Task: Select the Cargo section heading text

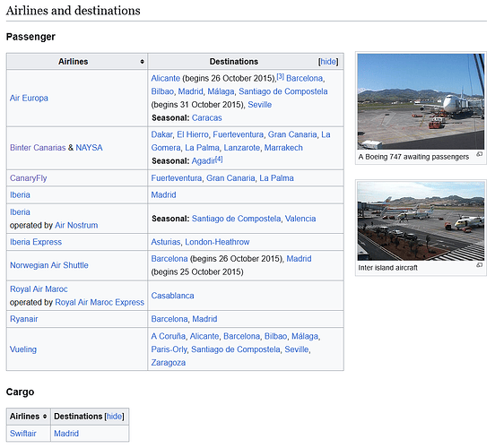Action: [21, 392]
